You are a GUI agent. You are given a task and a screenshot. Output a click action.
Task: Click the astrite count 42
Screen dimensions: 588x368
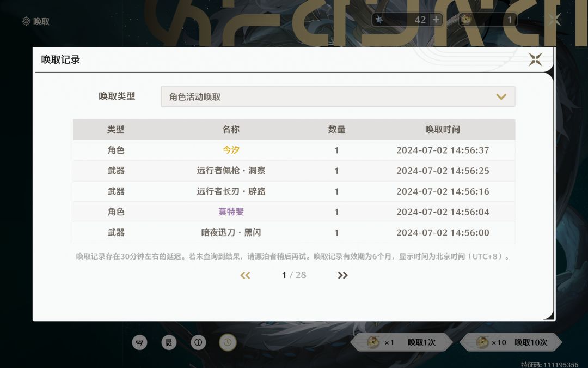[x=420, y=20]
